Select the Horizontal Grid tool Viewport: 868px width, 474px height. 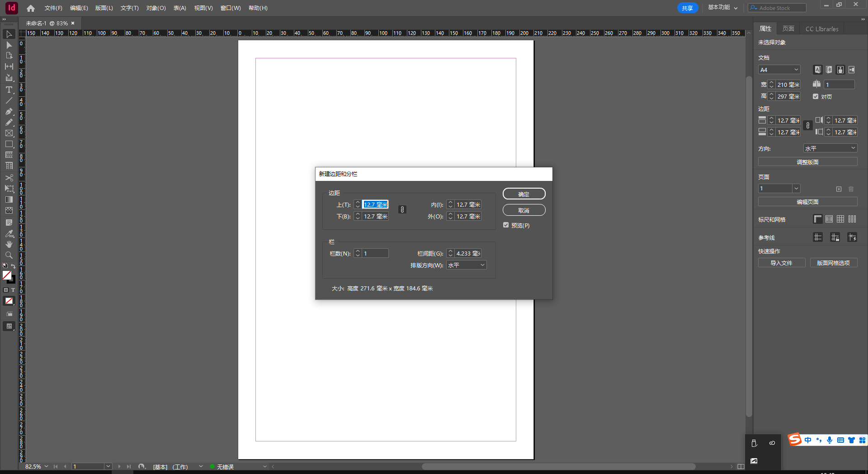pyautogui.click(x=9, y=155)
